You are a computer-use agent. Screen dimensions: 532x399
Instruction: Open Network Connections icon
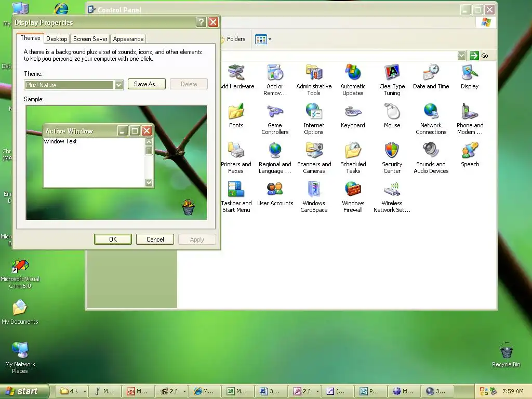(x=431, y=119)
